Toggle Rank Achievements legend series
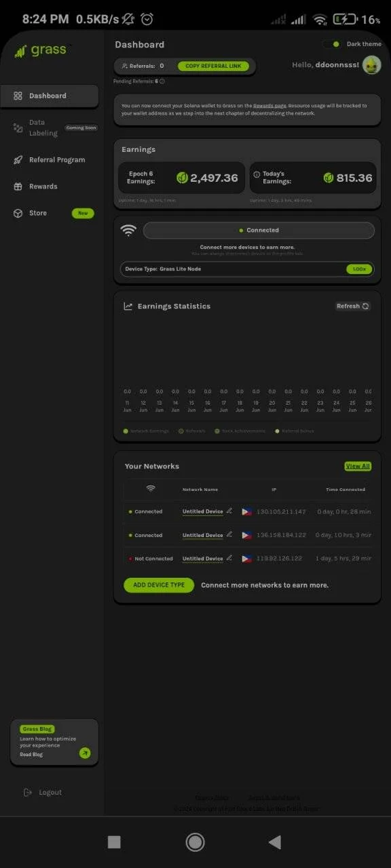Viewport: 391px width, 868px height. tap(240, 431)
